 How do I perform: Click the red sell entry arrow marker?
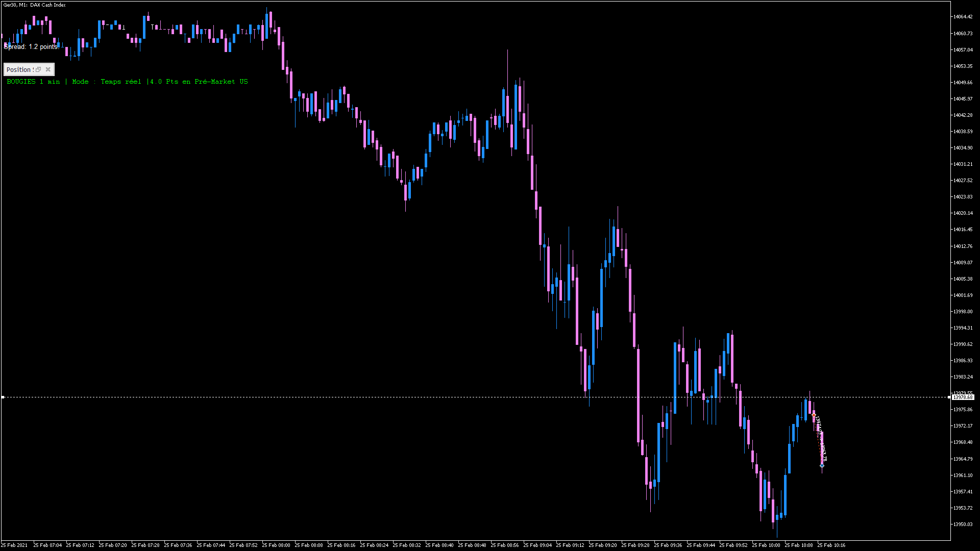click(814, 415)
